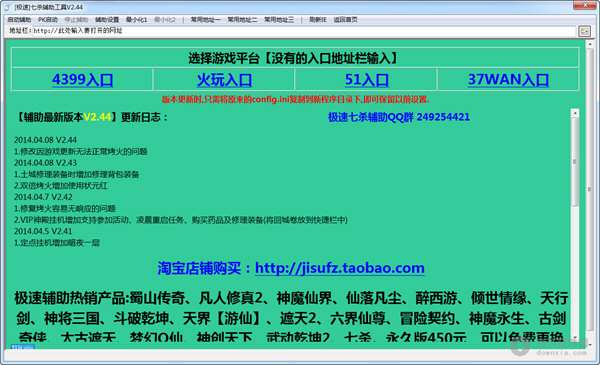600x365 pixels.
Task: Click the go icon beside address bar
Action: click(584, 31)
